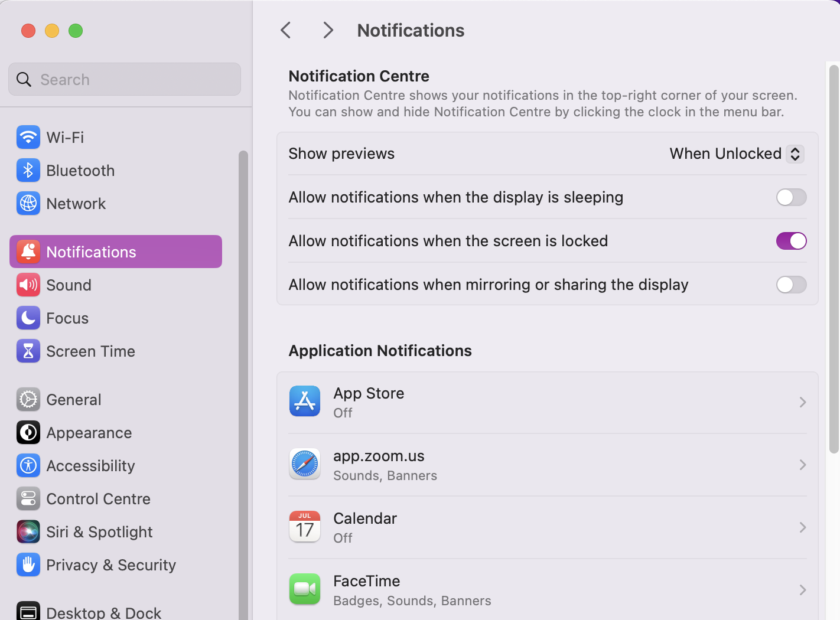
Task: Enable notifications when display is sleeping
Action: [791, 197]
